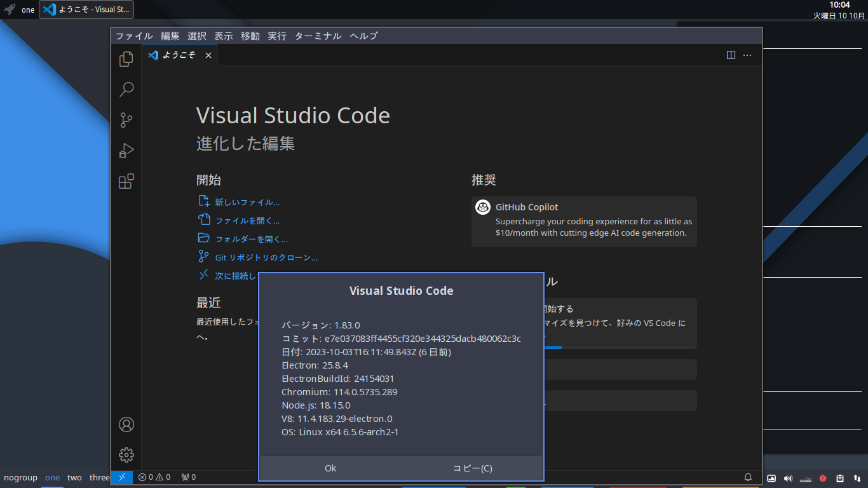Click the picture tray icon

(x=771, y=478)
